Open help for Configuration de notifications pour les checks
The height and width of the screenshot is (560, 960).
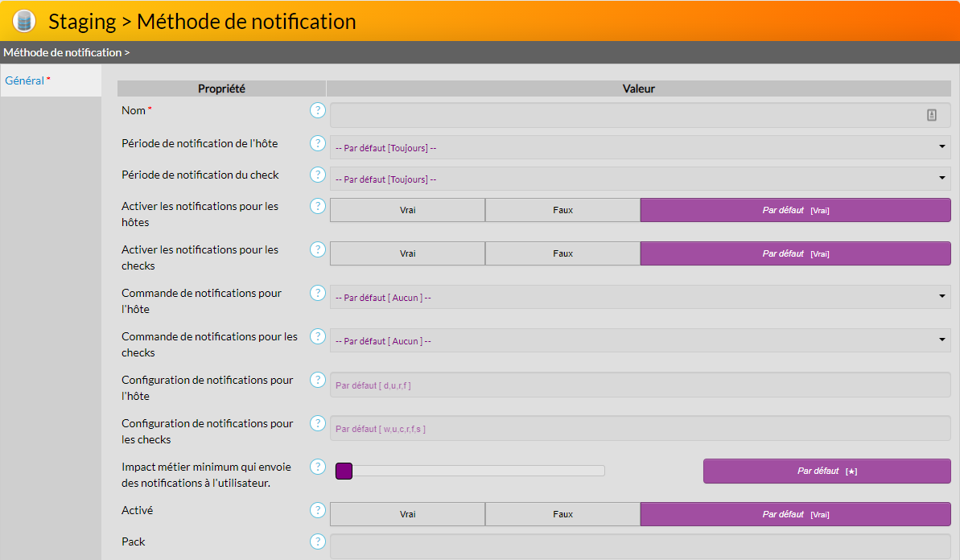(x=318, y=423)
